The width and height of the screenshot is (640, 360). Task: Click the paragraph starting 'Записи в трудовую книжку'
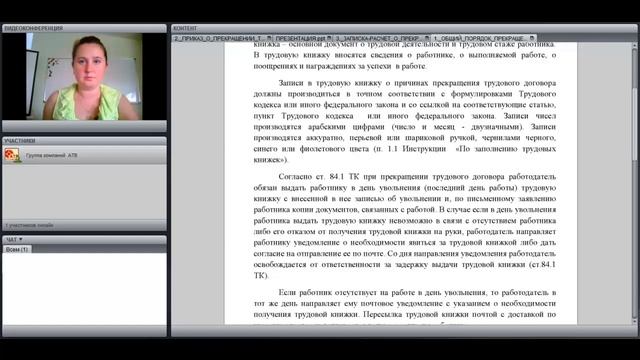click(x=404, y=121)
